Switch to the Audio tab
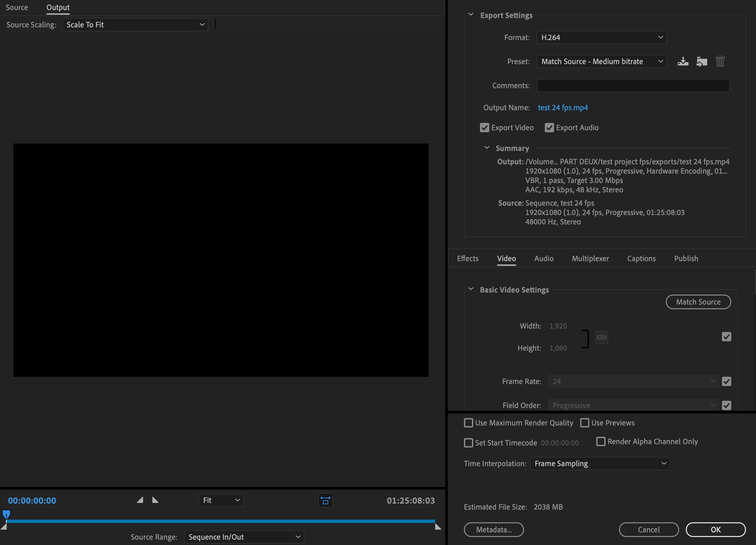Viewport: 756px width, 545px height. pyautogui.click(x=544, y=258)
